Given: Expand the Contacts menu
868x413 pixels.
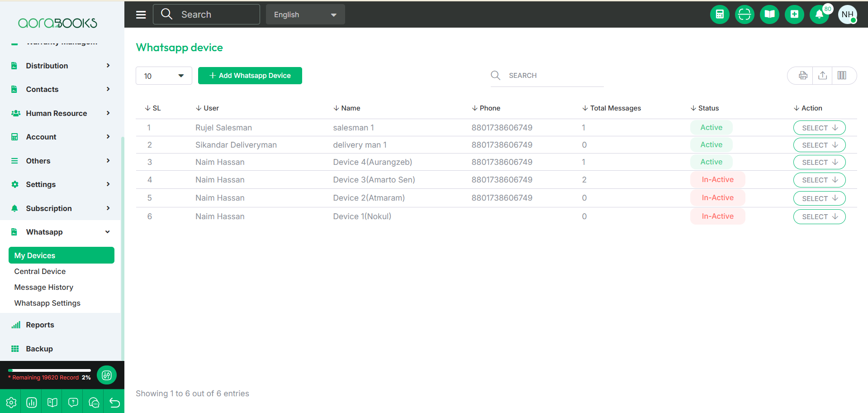Looking at the screenshot, I should [61, 89].
